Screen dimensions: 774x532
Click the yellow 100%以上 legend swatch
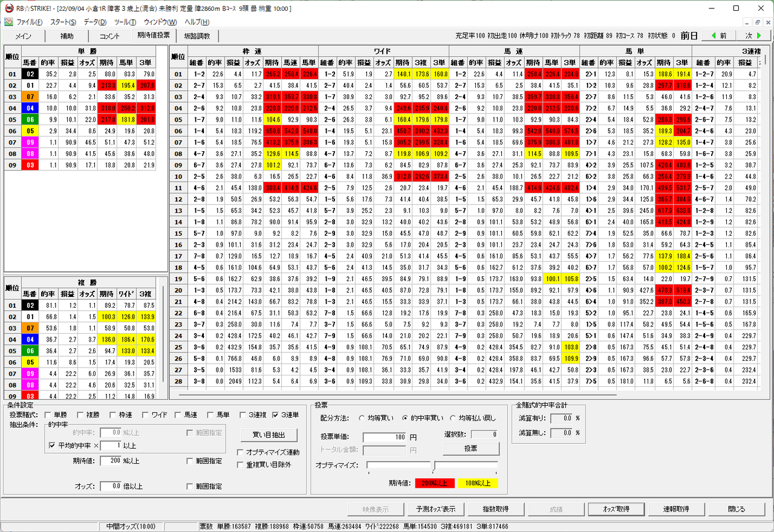click(x=478, y=483)
